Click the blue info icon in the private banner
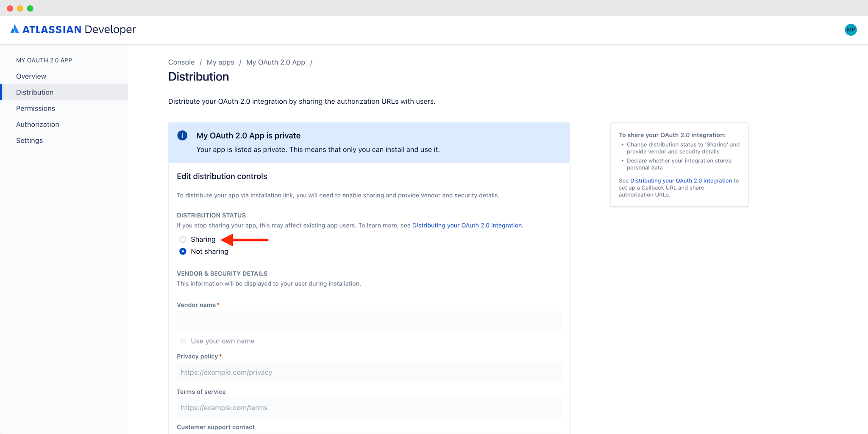The height and width of the screenshot is (434, 868). 182,135
